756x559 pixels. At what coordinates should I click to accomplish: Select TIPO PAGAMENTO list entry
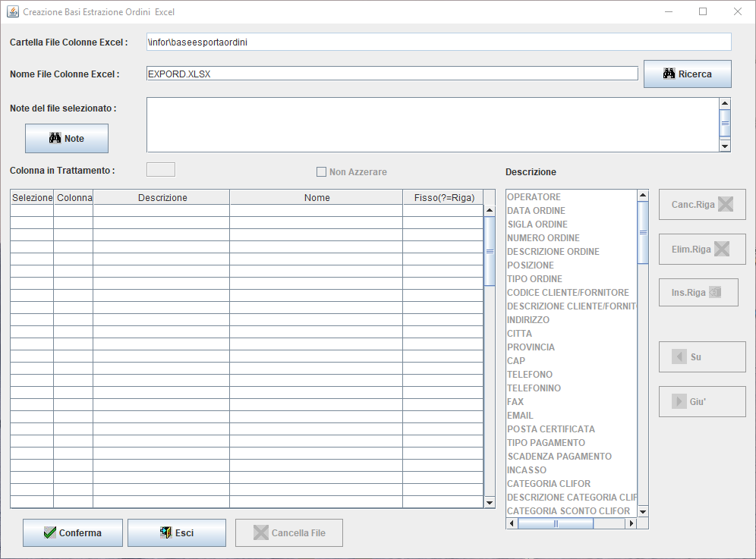tap(572, 443)
